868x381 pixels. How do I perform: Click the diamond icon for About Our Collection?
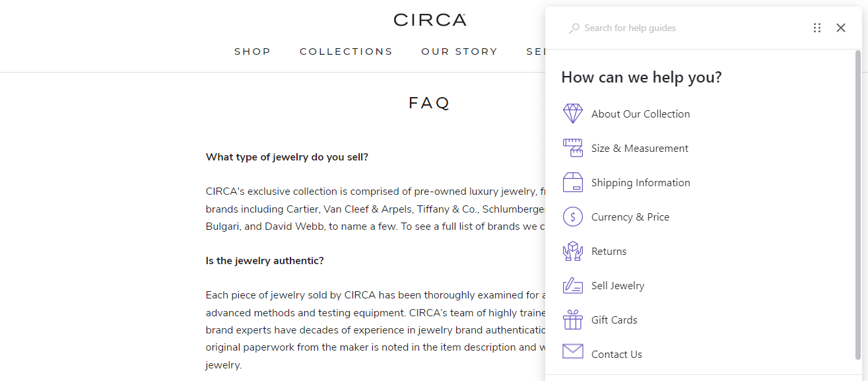coord(572,114)
